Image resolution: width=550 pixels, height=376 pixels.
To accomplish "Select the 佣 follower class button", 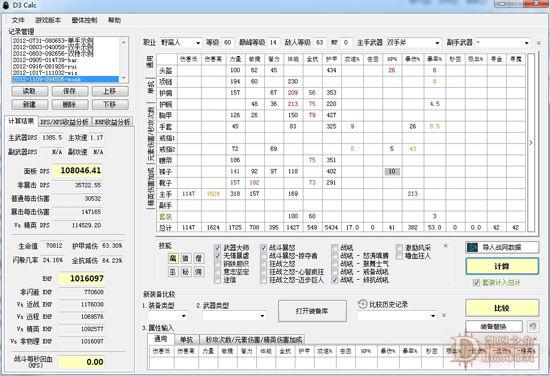I will 199,272.
